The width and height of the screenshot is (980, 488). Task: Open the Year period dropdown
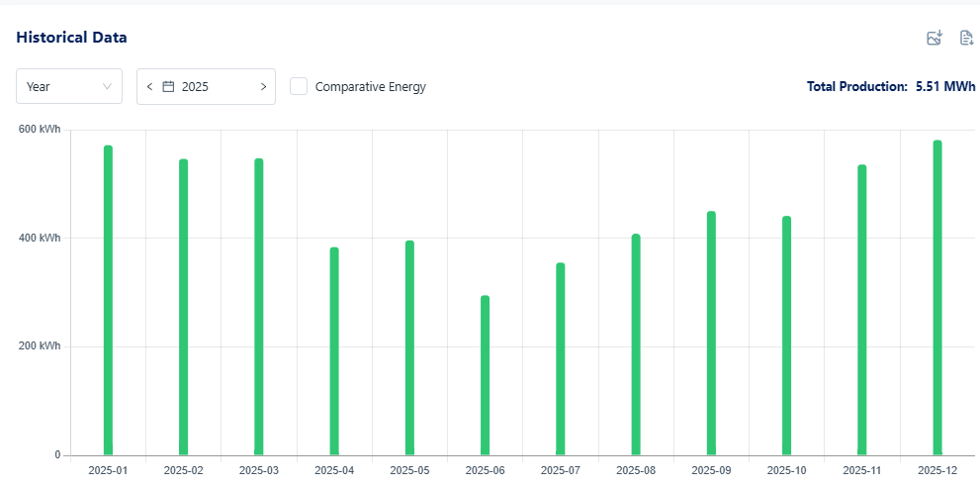coord(69,86)
